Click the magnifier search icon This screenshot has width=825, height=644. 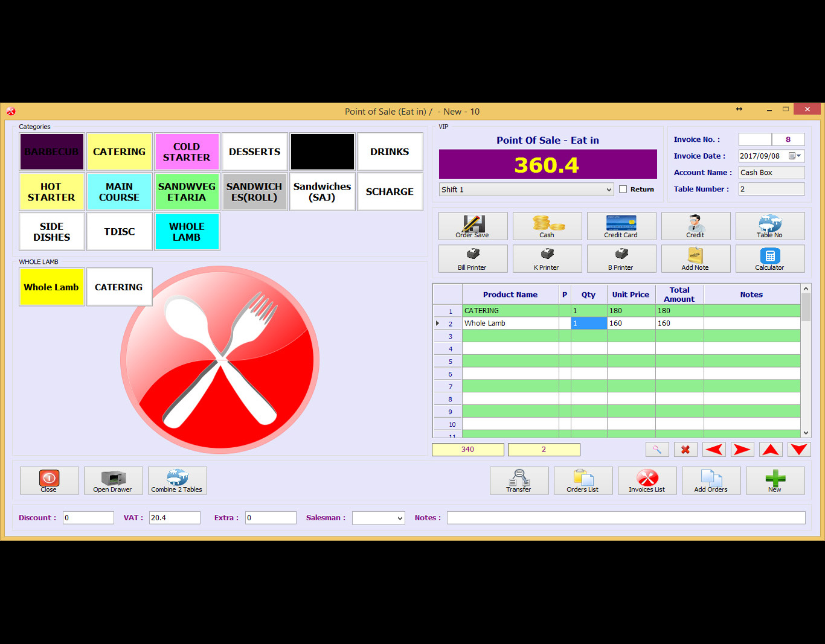[656, 450]
